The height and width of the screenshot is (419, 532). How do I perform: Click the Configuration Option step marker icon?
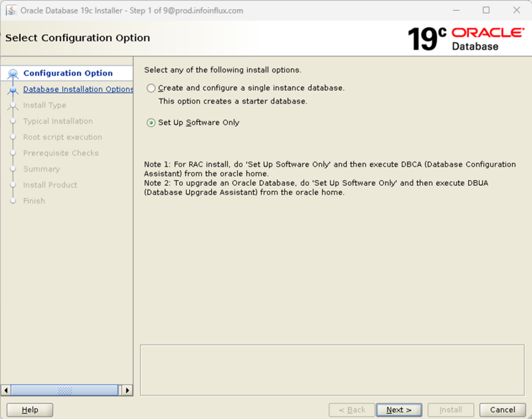pos(13,73)
